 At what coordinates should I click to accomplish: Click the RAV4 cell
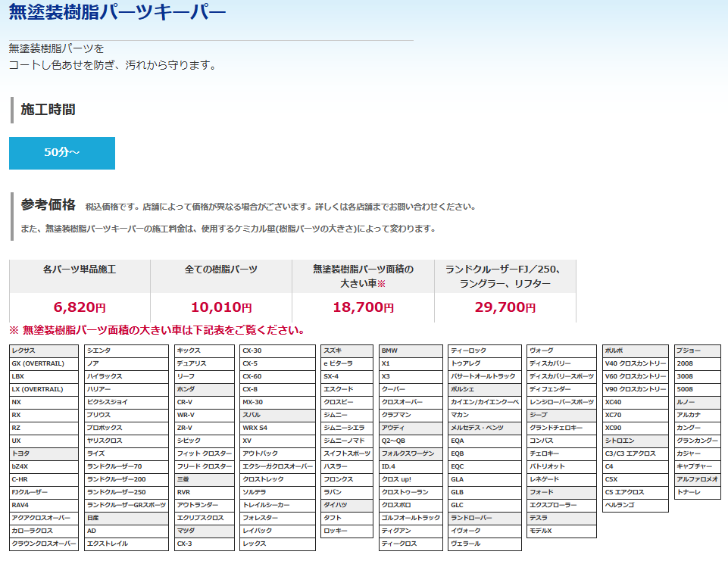pyautogui.click(x=44, y=505)
